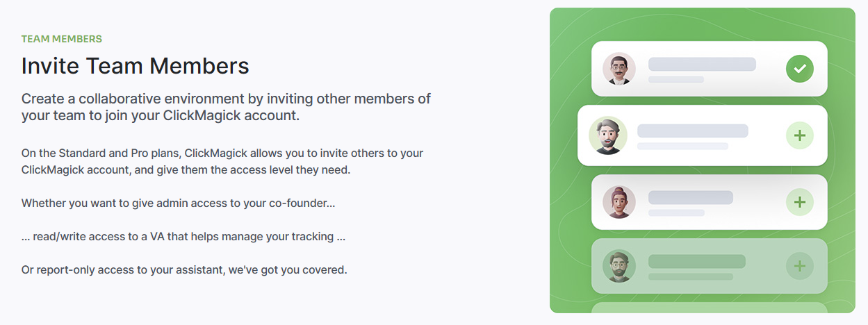Click the name placeholder bar on the first card
This screenshot has height=325, width=868.
click(x=701, y=64)
